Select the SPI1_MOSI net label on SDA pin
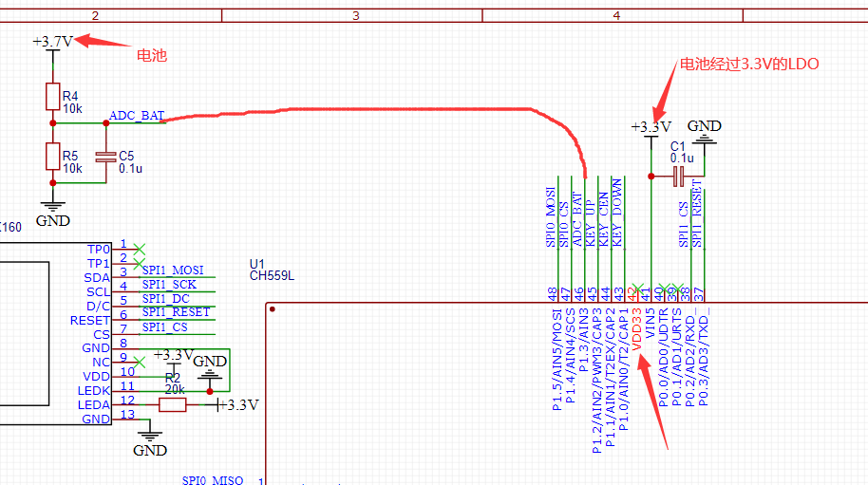 (x=173, y=270)
